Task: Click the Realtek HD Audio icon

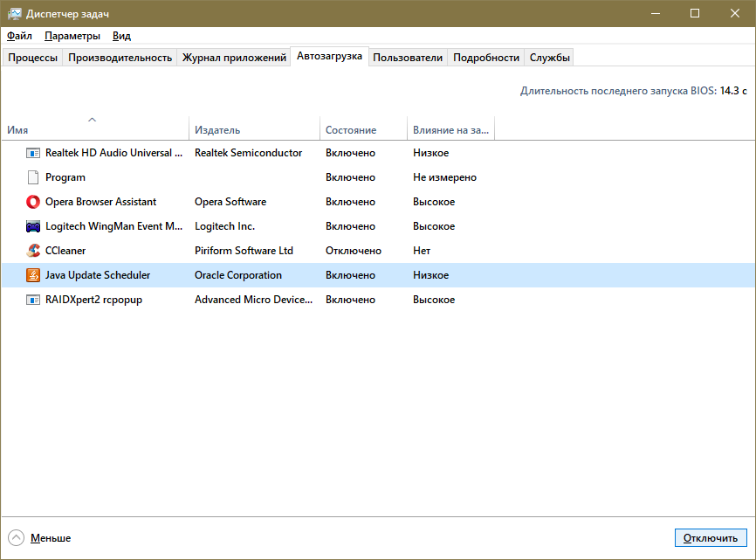Action: (x=33, y=153)
